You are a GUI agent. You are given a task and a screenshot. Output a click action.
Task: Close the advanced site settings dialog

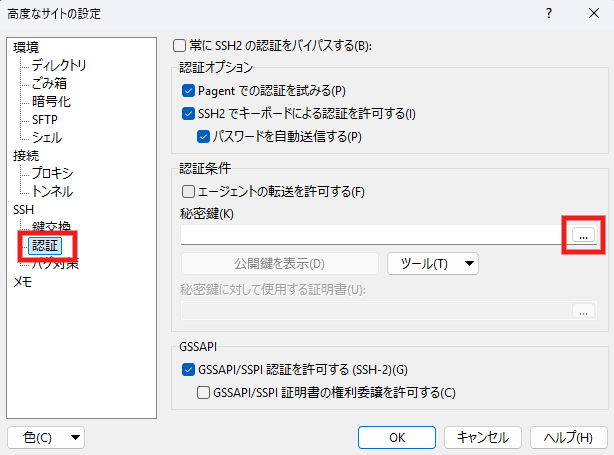(592, 14)
